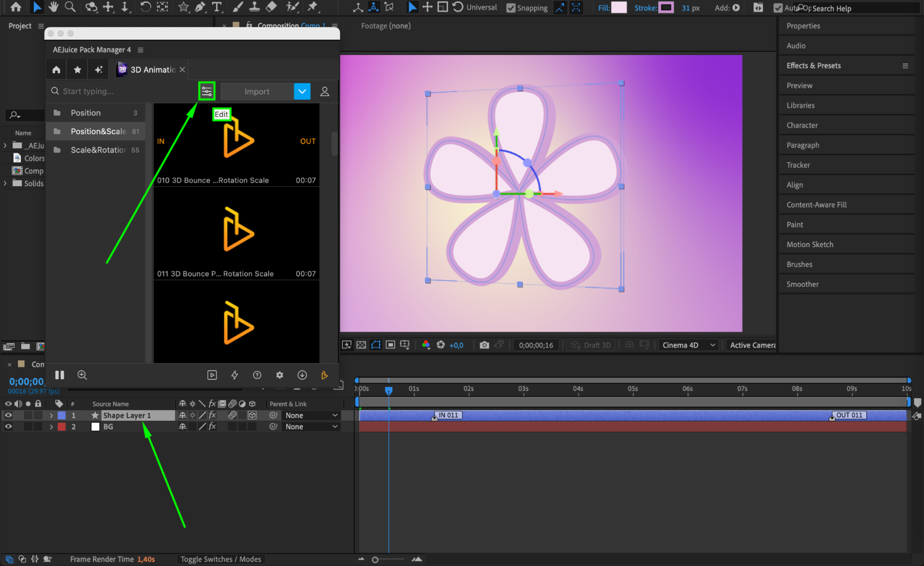The width and height of the screenshot is (924, 566).
Task: Hide Shape Layer 1 with eye icon
Action: (x=8, y=415)
